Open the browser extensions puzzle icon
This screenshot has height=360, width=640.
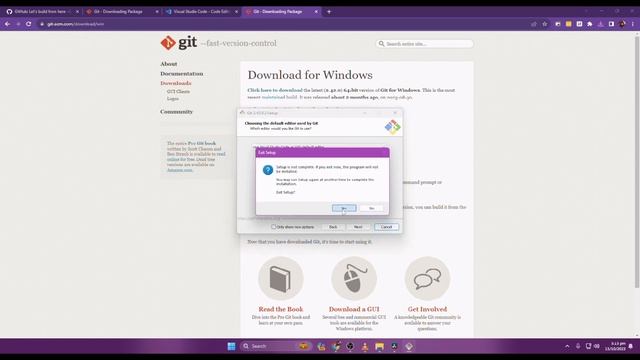pos(590,24)
